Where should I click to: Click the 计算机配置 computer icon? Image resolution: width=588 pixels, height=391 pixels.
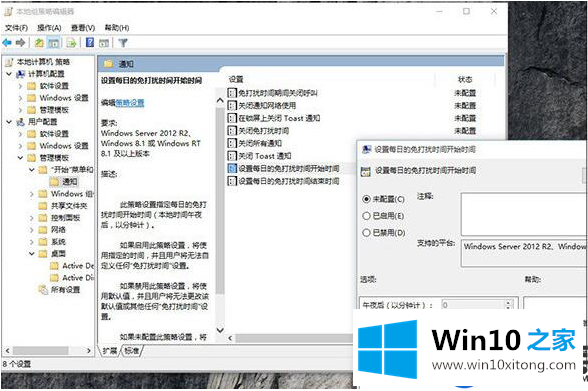coord(20,74)
